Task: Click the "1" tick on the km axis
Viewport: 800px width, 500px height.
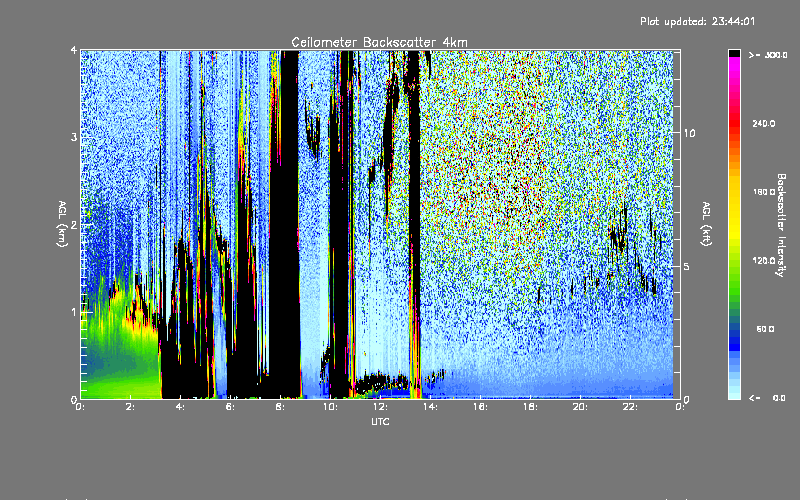Action: [74, 312]
